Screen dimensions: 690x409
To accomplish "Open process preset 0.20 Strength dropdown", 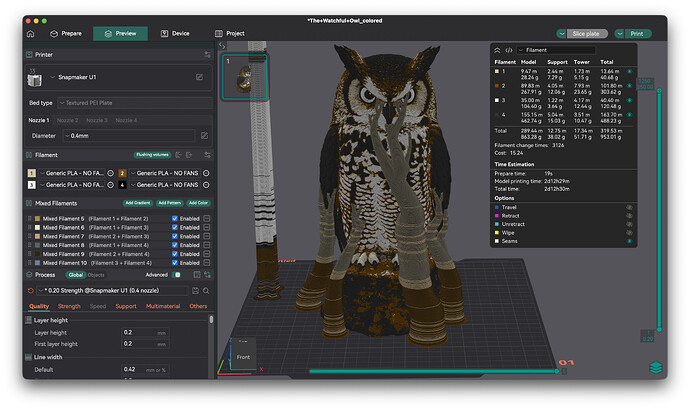I will (113, 291).
